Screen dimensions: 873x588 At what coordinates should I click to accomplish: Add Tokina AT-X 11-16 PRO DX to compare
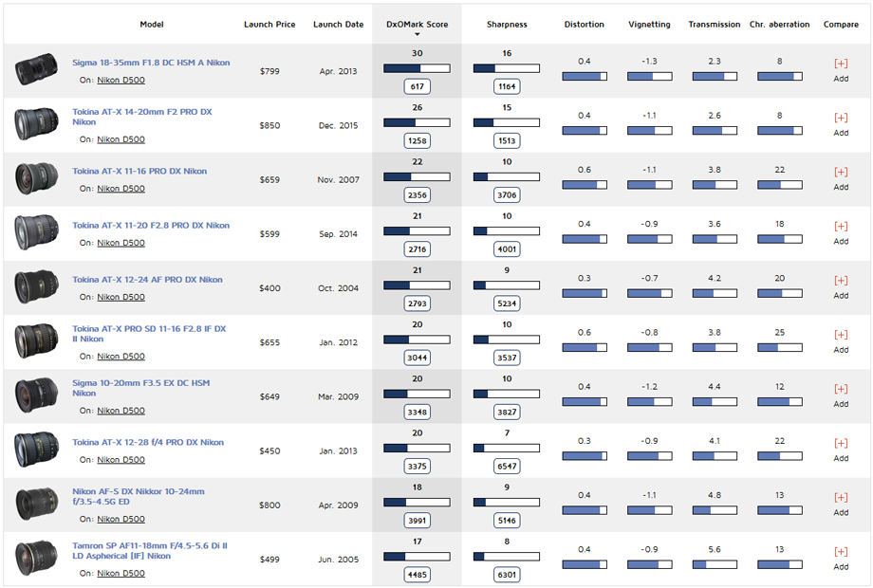[841, 172]
